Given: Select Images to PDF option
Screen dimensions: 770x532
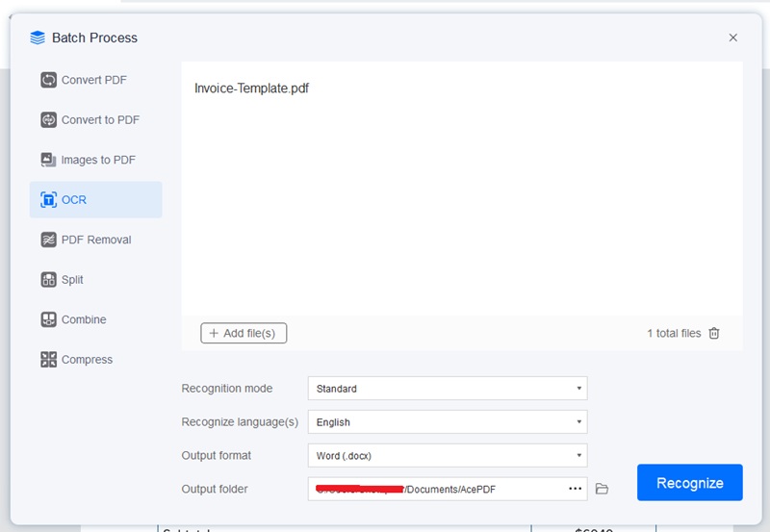Looking at the screenshot, I should pyautogui.click(x=95, y=160).
